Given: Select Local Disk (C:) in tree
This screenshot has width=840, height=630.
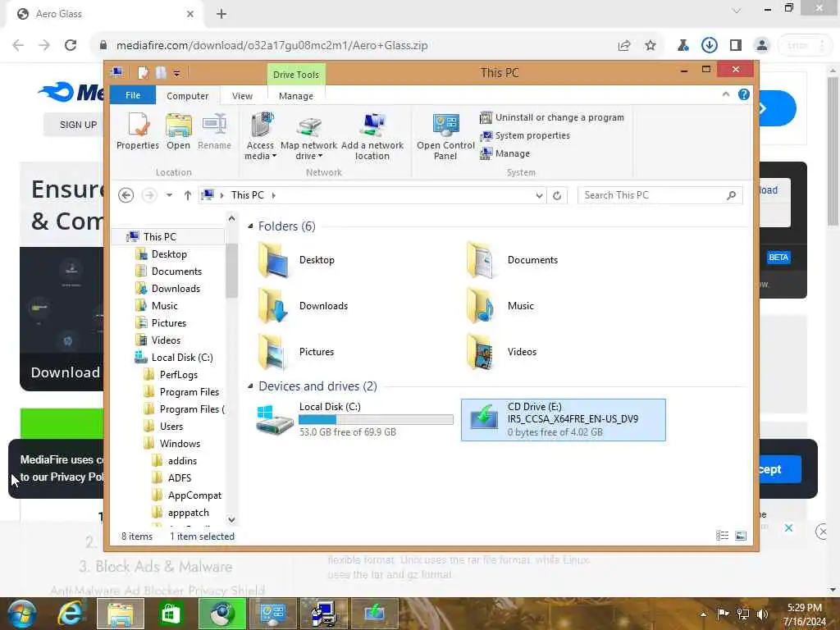Looking at the screenshot, I should pyautogui.click(x=182, y=358).
